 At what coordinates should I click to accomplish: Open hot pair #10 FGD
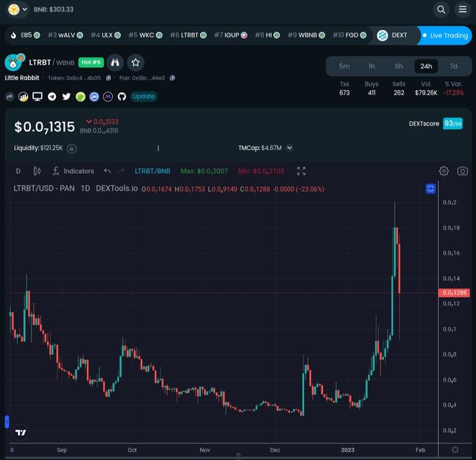pyautogui.click(x=349, y=35)
